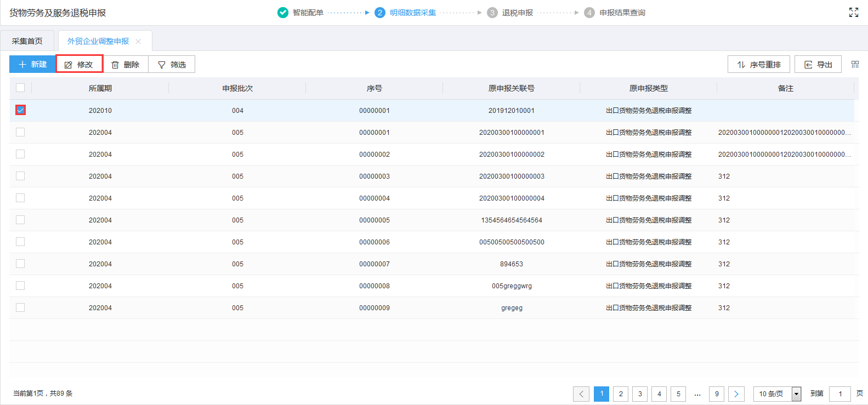Screen dimensions: 868x405
Task: Uncheck the checked 202010 row checkbox
Action: pyautogui.click(x=20, y=110)
